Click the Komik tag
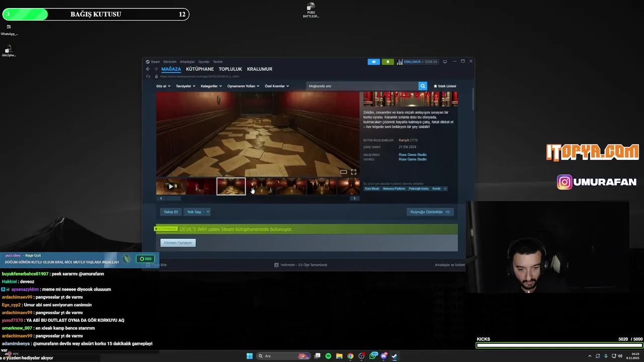644x362 pixels. pyautogui.click(x=436, y=189)
